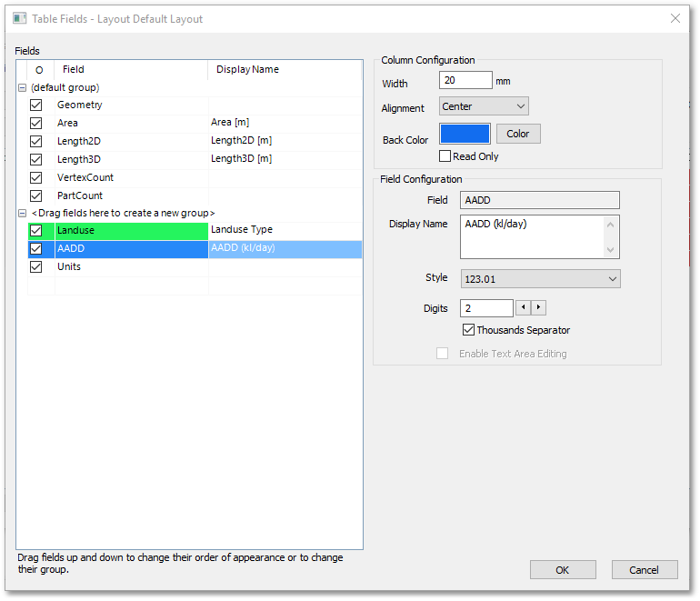Screen dimensions: 700x601
Task: Uncheck the AADD field checkbox
Action: pos(36,249)
